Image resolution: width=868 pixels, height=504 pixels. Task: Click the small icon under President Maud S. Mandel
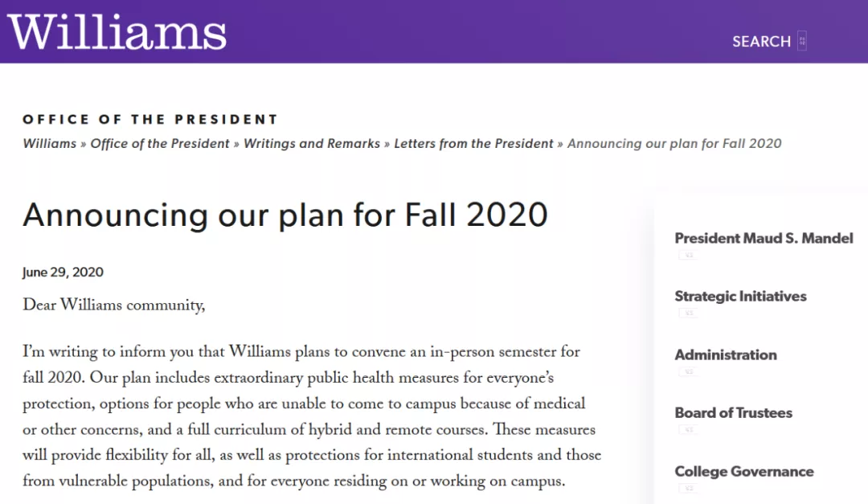[687, 255]
